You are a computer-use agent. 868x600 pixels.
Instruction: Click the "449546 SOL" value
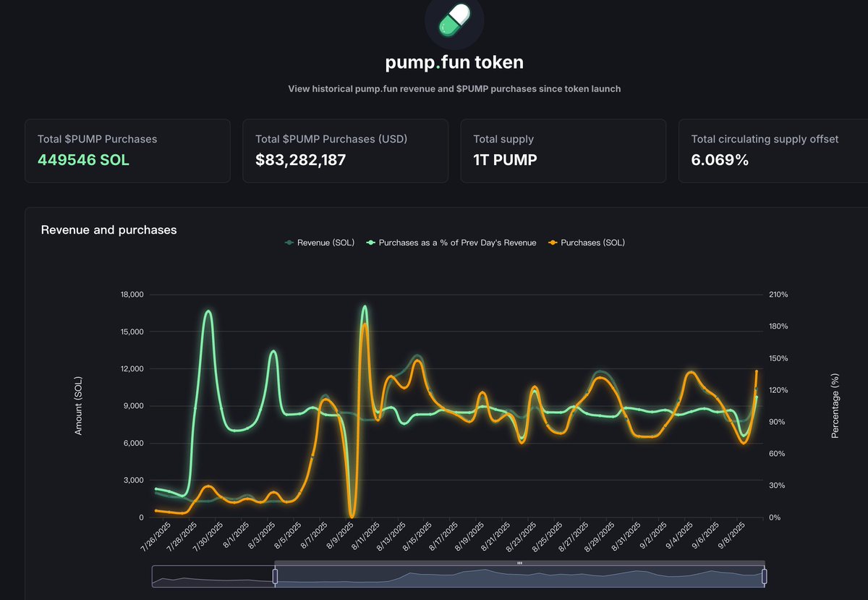coord(83,160)
